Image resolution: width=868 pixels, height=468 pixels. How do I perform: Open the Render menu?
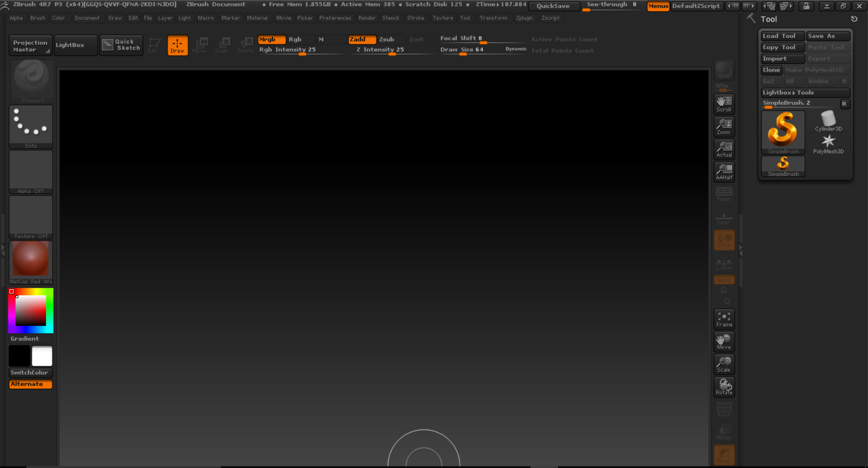click(x=367, y=18)
